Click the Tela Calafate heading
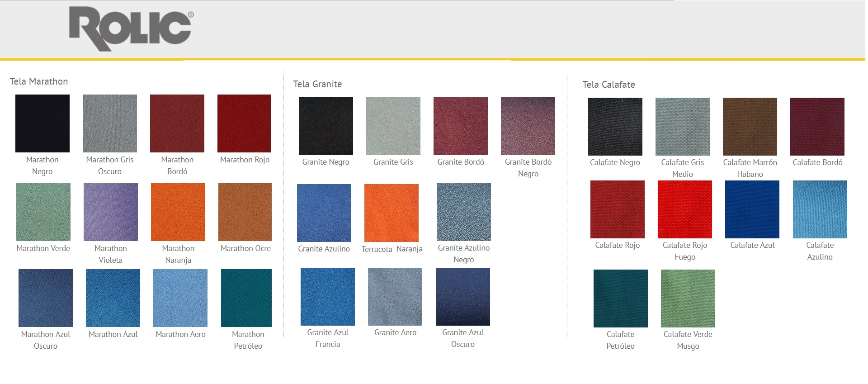Viewport: 868px width, 384px height. (x=609, y=85)
